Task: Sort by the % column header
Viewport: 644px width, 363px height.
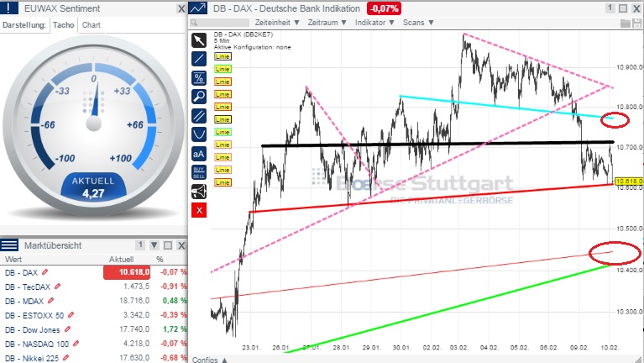Action: [160, 260]
